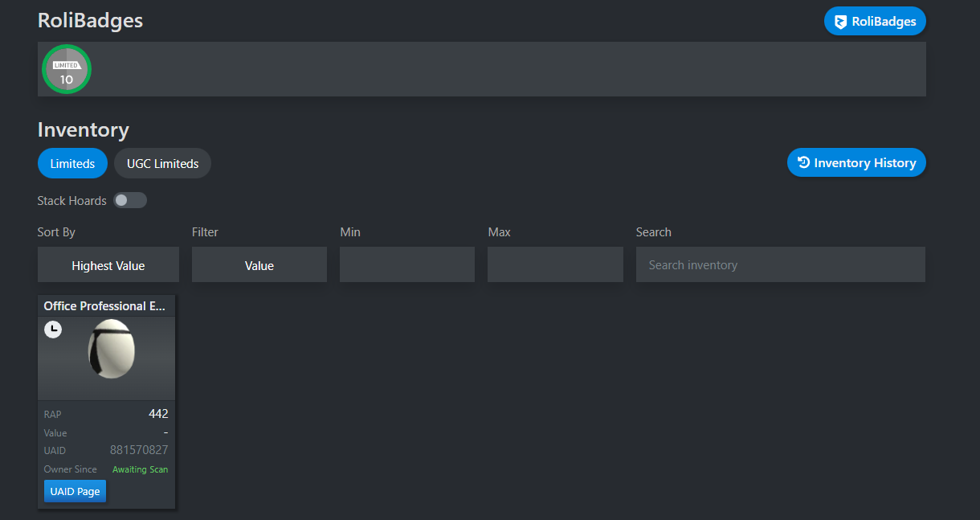
Task: Open the RoliBadges button at top right
Action: pyautogui.click(x=875, y=22)
